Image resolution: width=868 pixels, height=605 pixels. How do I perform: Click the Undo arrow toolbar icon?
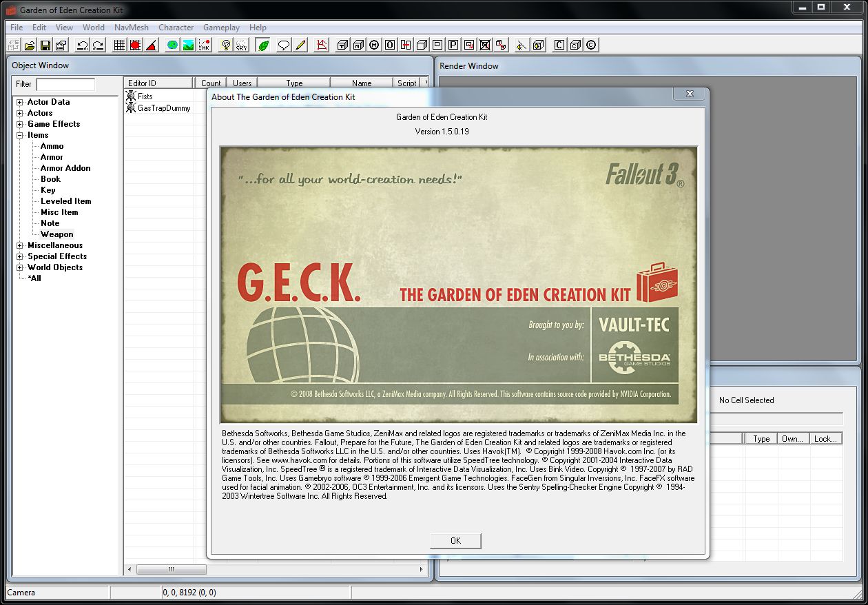point(83,45)
